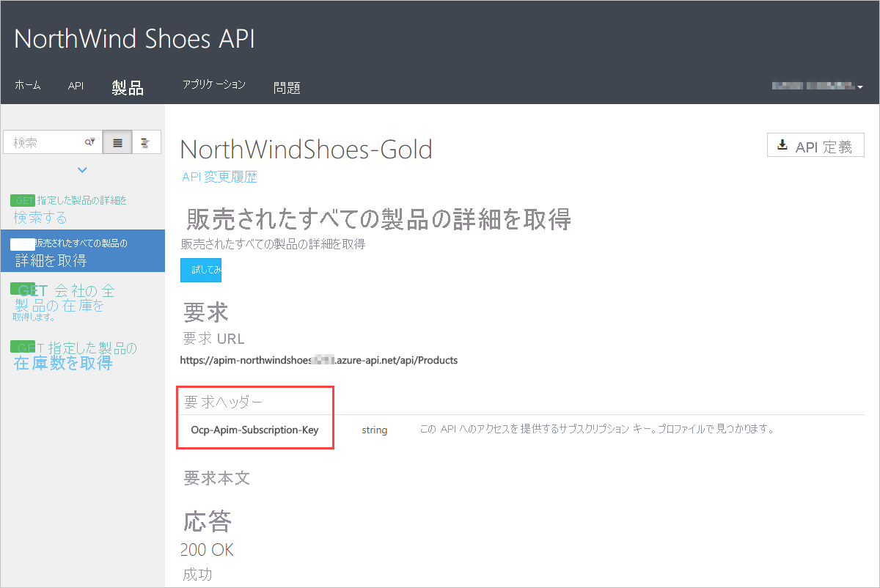Expand the operations list with the blue chevron
This screenshot has width=880, height=588.
pos(82,169)
